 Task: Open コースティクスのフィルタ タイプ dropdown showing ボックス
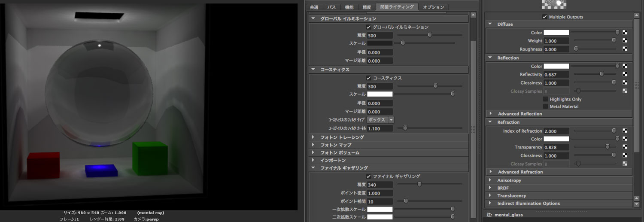380,120
